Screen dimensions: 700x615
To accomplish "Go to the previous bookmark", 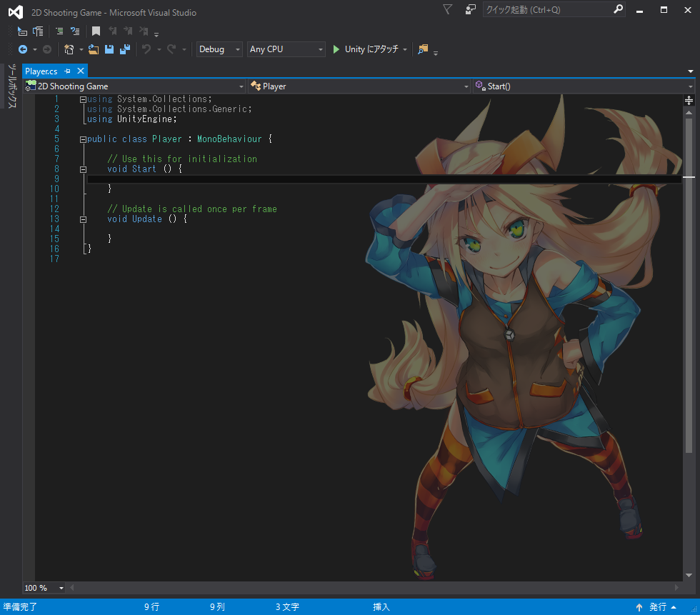I will (113, 31).
